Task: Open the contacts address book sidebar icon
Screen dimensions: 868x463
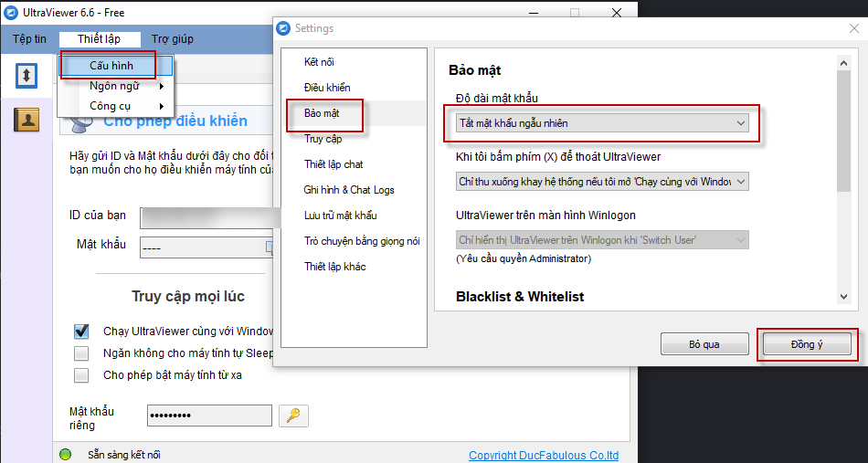Action: [26, 119]
